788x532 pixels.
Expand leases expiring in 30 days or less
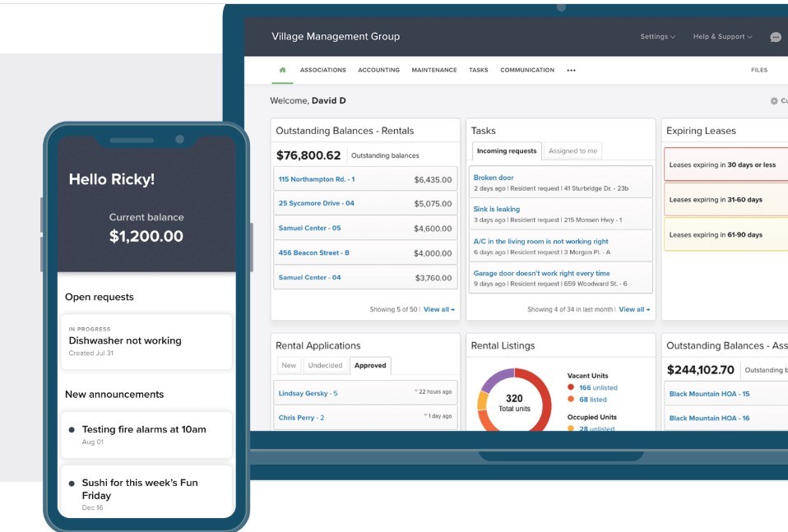coord(722,164)
